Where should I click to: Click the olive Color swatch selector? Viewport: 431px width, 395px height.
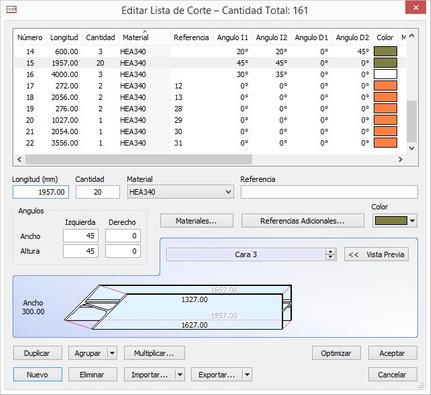tap(391, 221)
